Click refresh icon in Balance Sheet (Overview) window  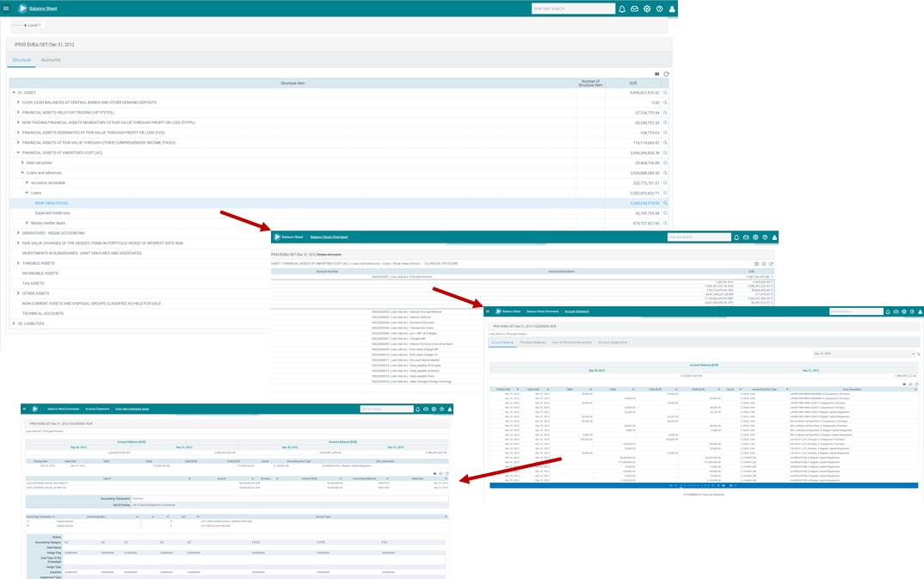pyautogui.click(x=771, y=264)
